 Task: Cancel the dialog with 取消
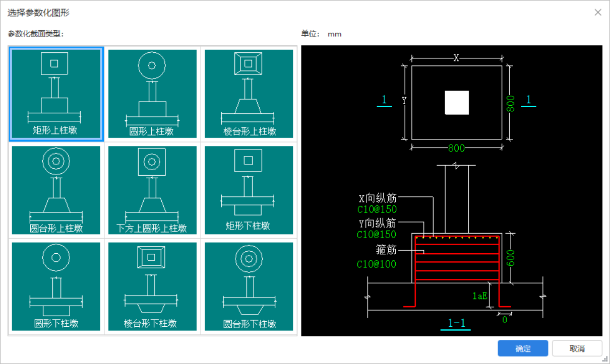point(577,348)
